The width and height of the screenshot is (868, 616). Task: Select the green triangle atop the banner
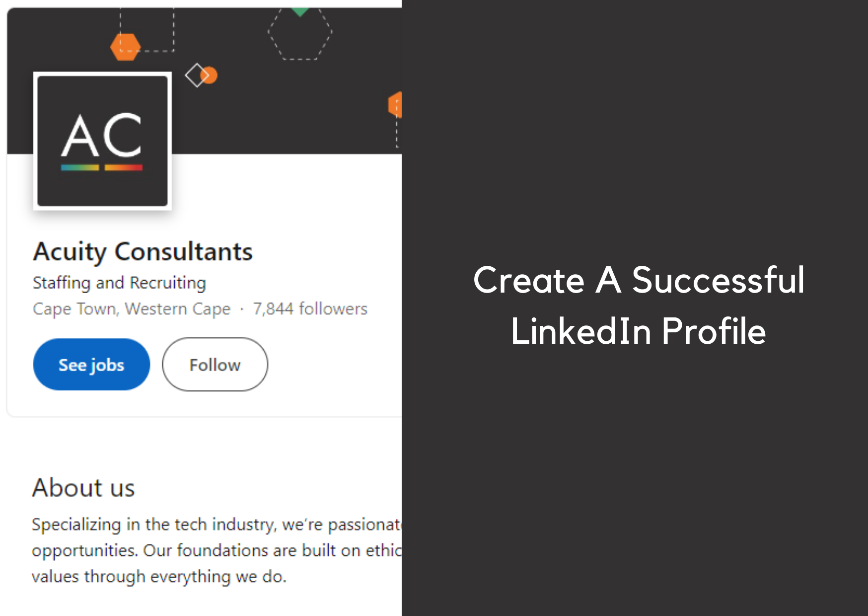300,10
